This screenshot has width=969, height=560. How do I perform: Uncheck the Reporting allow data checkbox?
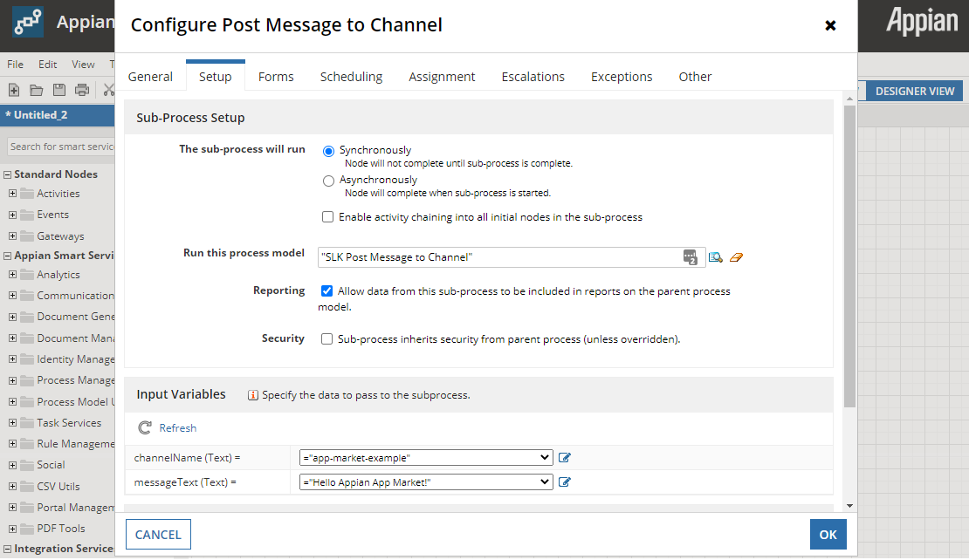point(326,291)
